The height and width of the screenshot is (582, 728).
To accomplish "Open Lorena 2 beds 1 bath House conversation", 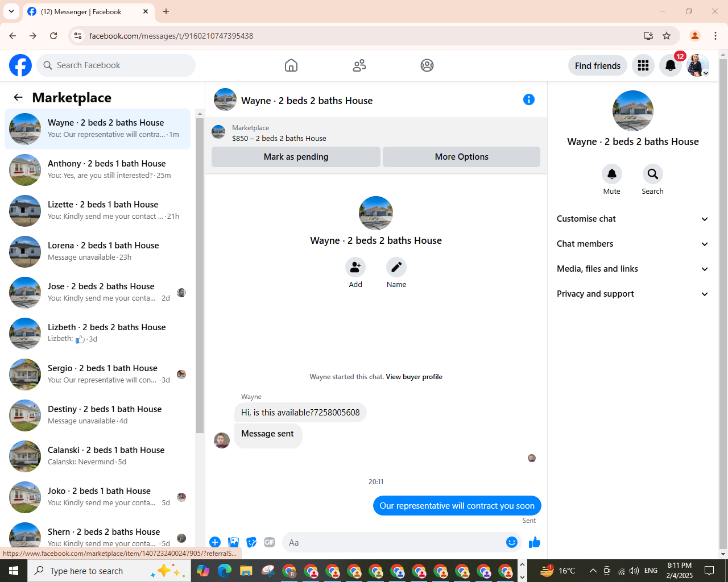I will click(98, 252).
